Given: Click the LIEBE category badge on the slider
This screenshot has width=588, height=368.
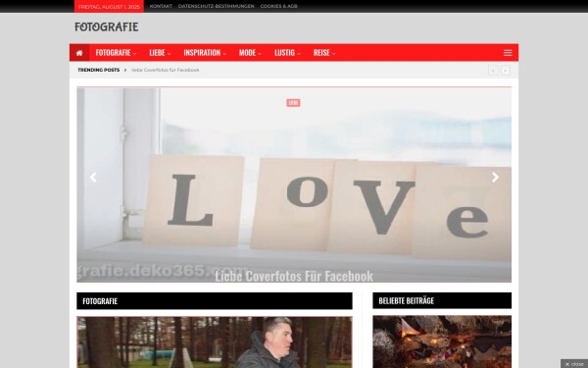Looking at the screenshot, I should [x=293, y=102].
